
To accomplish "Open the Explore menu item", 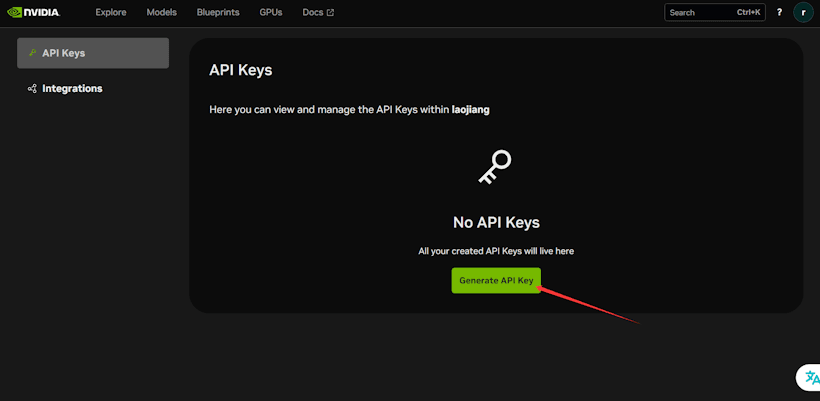I will click(111, 13).
